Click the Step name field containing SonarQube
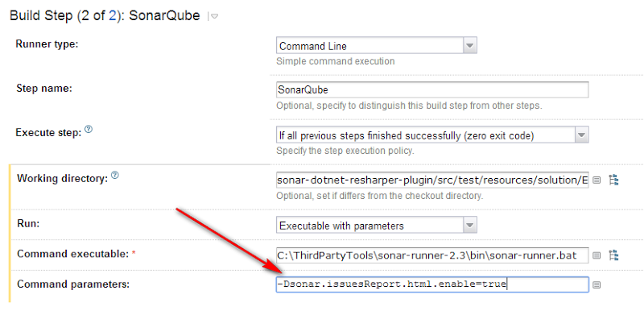This screenshot has height=311, width=644. pyautogui.click(x=432, y=89)
